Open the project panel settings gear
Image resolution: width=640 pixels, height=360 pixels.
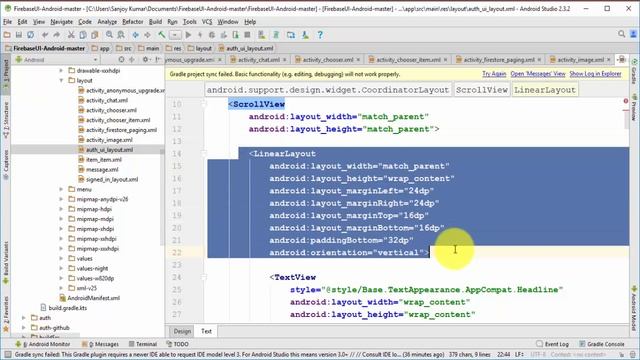point(145,60)
